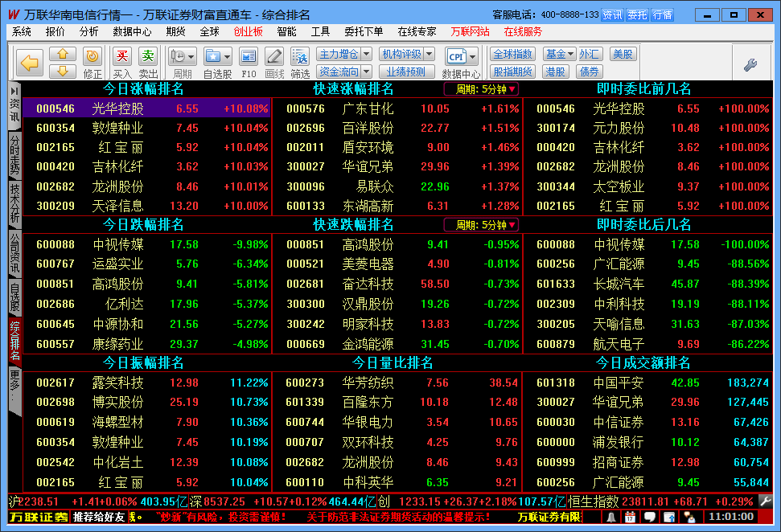Image resolution: width=781 pixels, height=532 pixels.
Task: Expand the 主力增仓 dropdown arrow
Action: (366, 54)
